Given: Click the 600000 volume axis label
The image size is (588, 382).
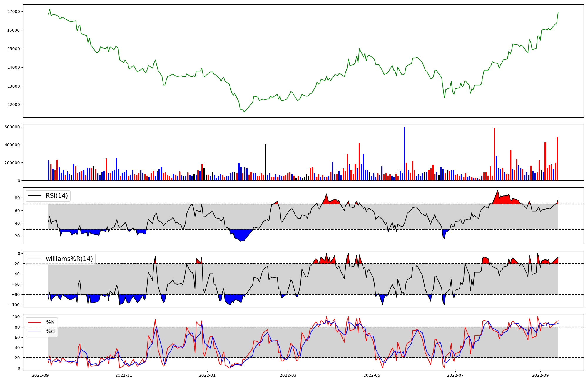Looking at the screenshot, I should tap(12, 127).
